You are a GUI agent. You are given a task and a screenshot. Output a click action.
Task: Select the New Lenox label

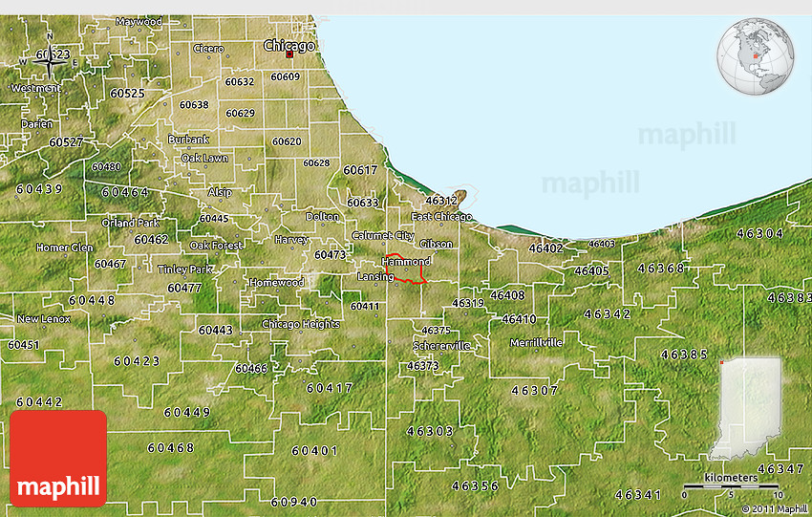(x=42, y=318)
